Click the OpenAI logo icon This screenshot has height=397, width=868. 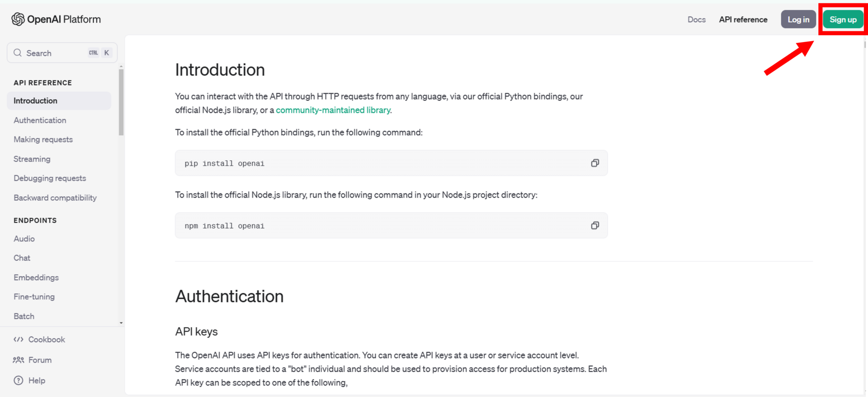coord(18,19)
